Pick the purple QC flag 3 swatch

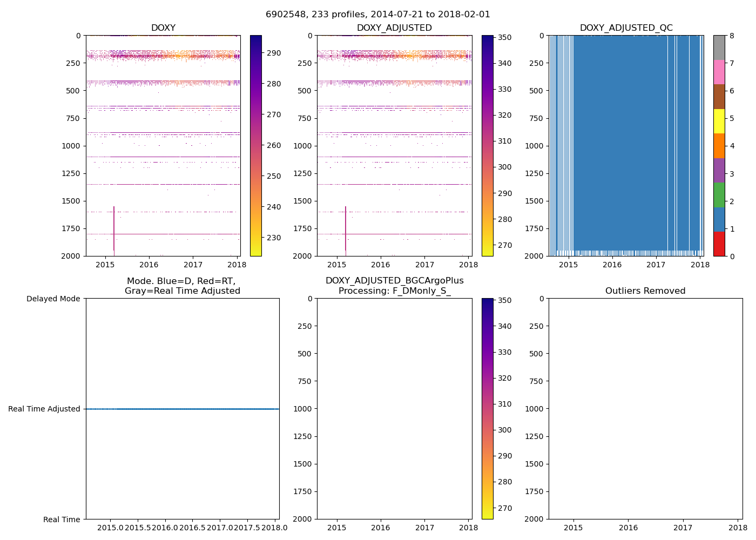[x=719, y=170]
